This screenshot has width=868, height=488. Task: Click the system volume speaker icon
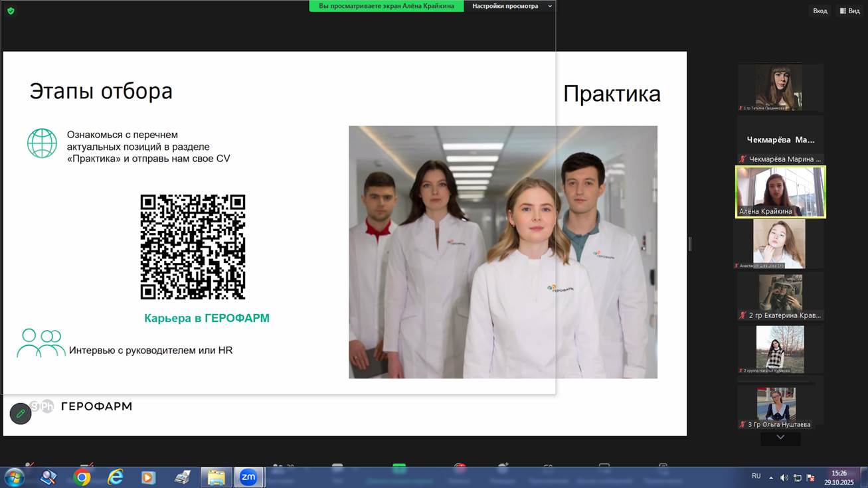tap(784, 477)
